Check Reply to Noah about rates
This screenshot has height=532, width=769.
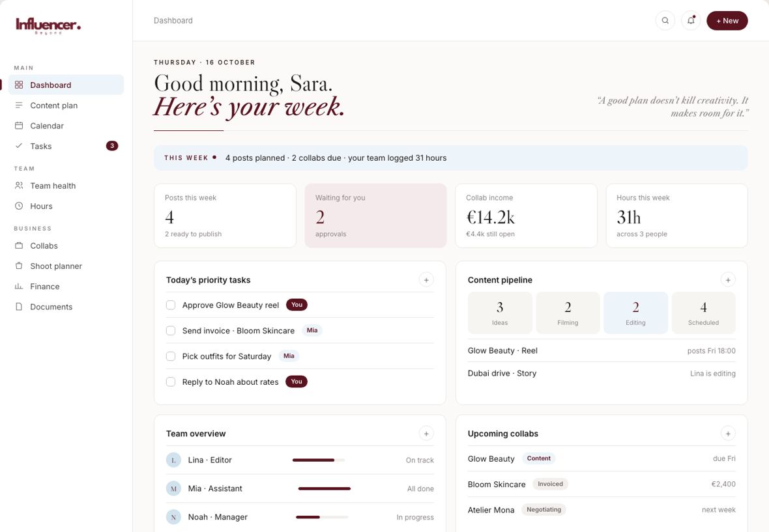[171, 382]
